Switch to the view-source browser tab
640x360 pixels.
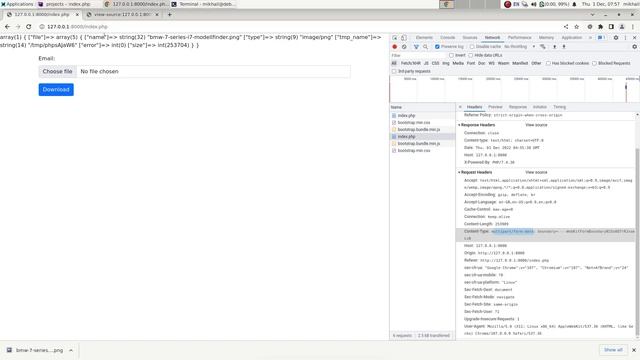click(x=122, y=14)
